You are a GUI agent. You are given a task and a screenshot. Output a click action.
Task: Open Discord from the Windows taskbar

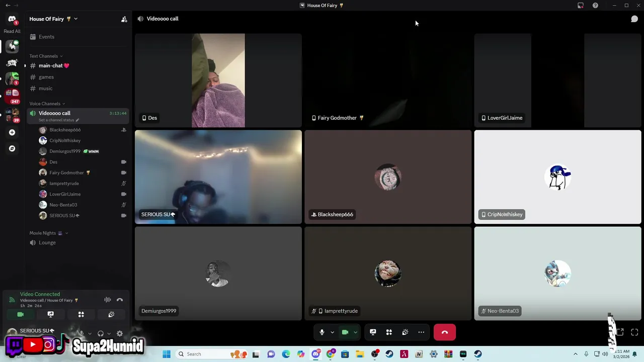pos(315,354)
